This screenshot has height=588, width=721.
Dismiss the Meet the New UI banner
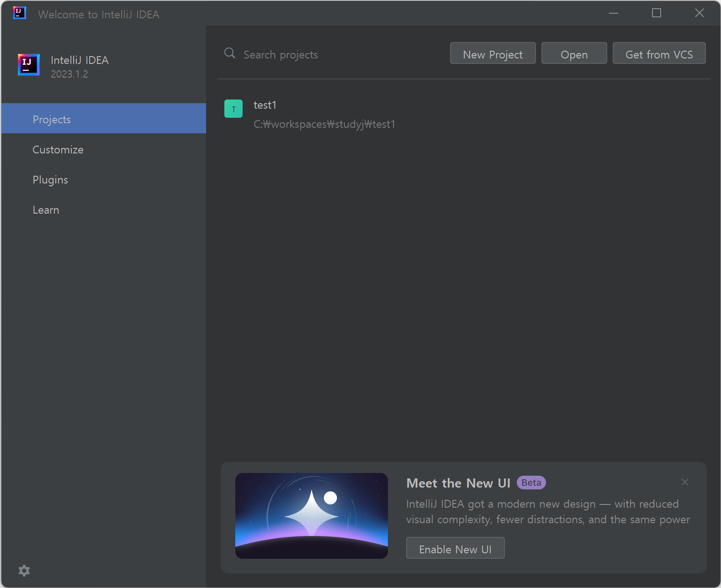685,482
